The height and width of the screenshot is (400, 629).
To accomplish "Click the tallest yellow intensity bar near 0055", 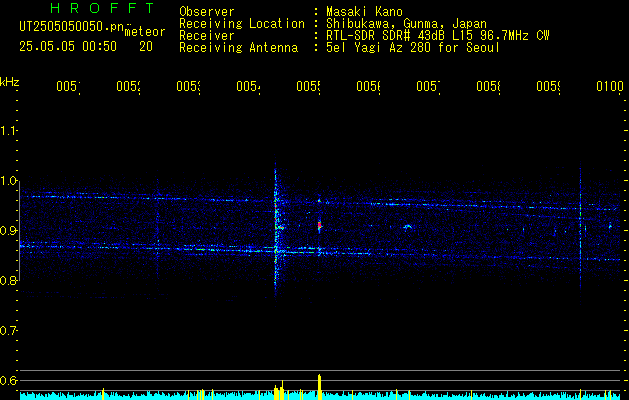I will pos(320,387).
